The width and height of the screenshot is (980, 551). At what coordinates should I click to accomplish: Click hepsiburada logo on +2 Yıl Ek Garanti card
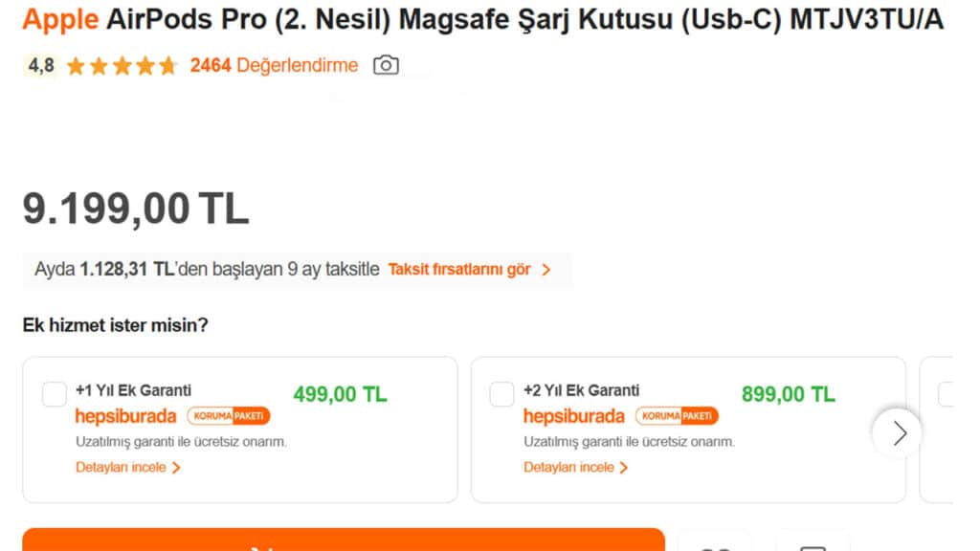[573, 416]
